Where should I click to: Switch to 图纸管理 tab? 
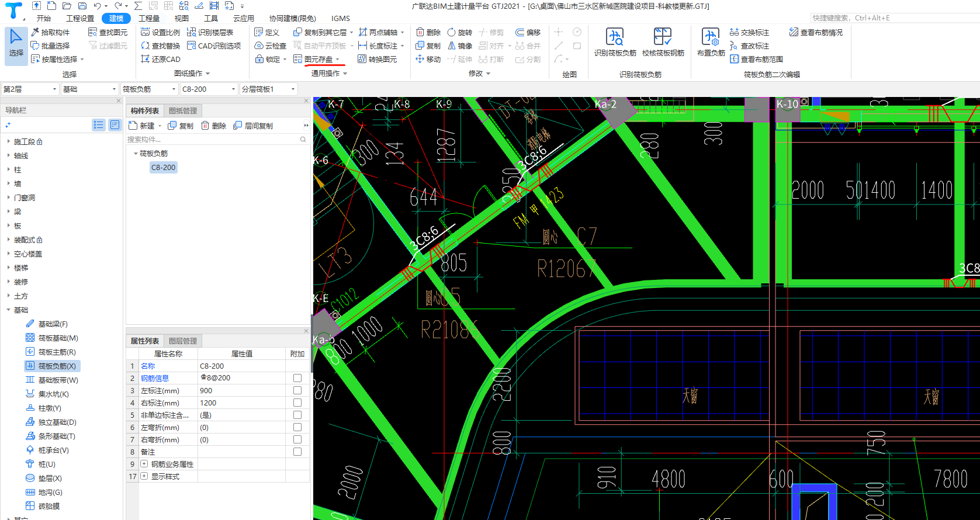[183, 111]
